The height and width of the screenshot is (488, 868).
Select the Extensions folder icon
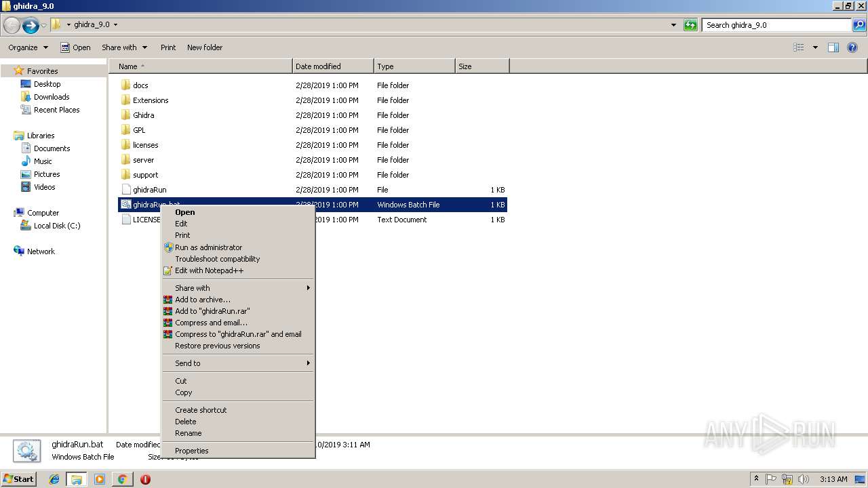pos(125,100)
